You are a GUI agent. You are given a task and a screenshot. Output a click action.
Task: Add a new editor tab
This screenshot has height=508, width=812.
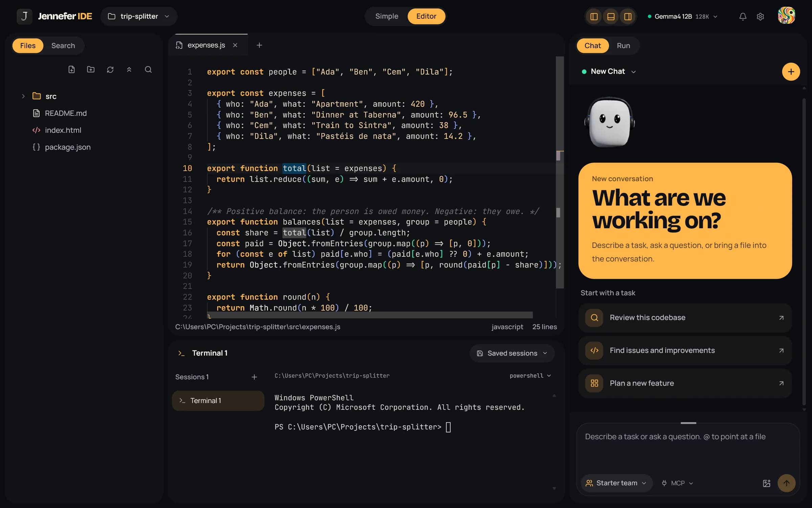(259, 45)
